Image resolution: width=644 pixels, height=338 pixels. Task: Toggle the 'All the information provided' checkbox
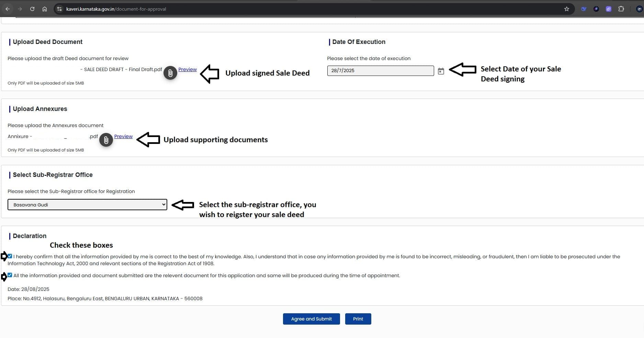click(10, 275)
